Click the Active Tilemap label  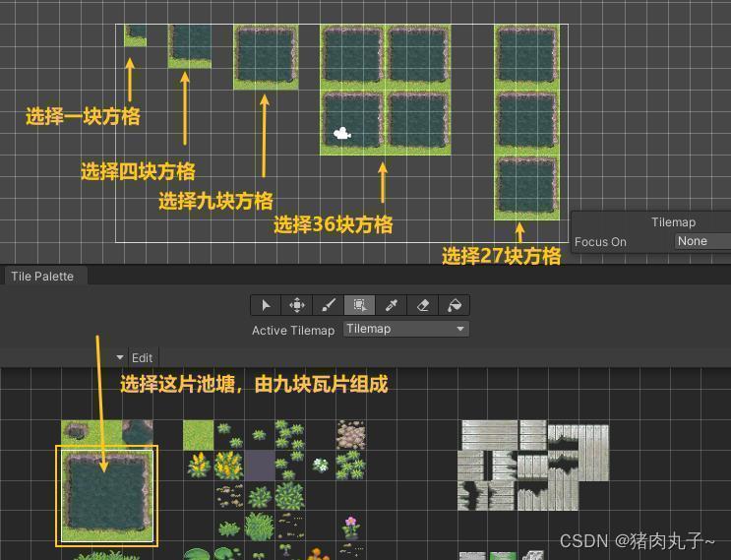coord(293,330)
